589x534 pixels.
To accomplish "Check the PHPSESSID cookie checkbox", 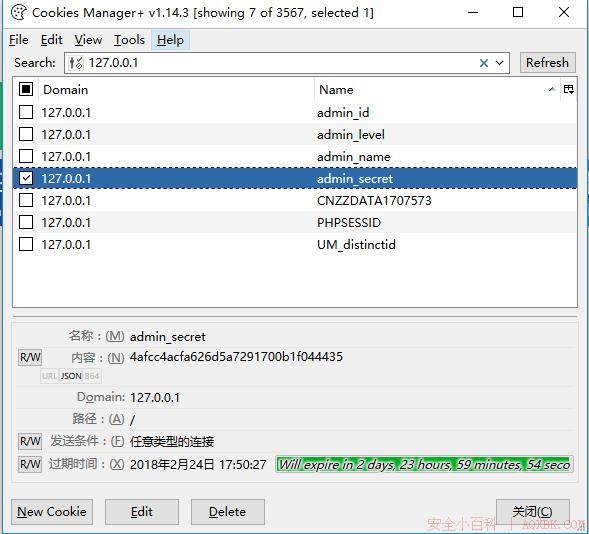I will pos(26,222).
